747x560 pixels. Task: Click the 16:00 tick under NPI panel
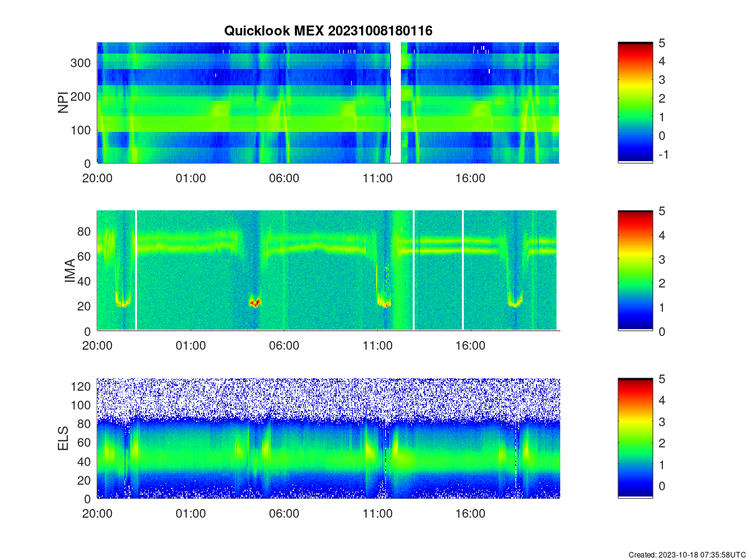point(471,178)
